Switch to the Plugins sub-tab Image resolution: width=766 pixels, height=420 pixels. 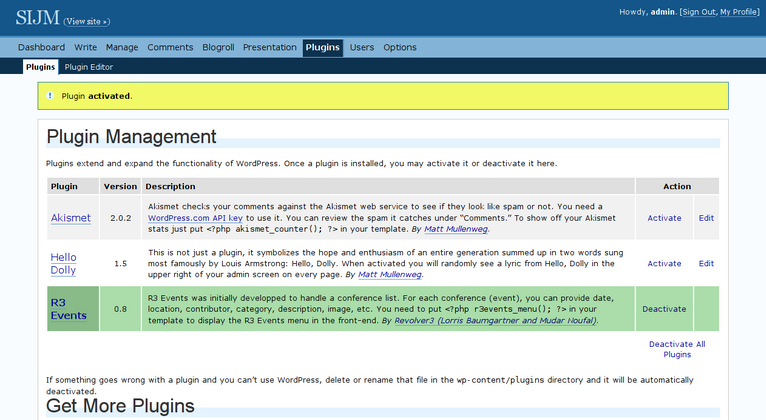(x=41, y=67)
